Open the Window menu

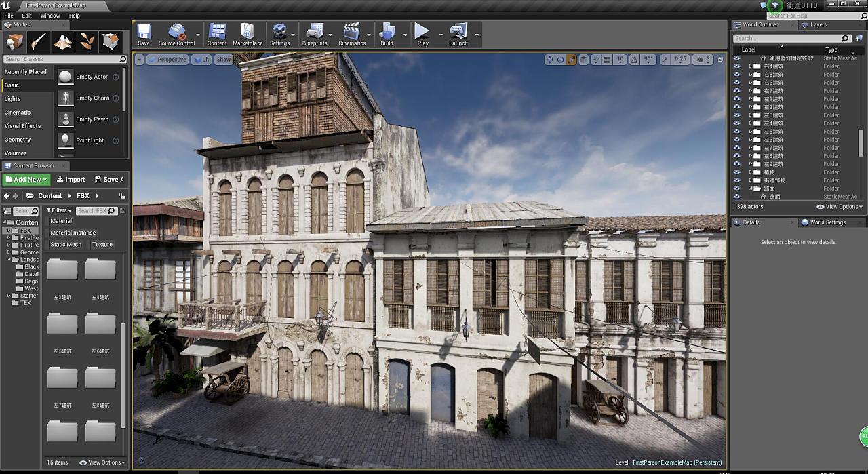(x=50, y=16)
